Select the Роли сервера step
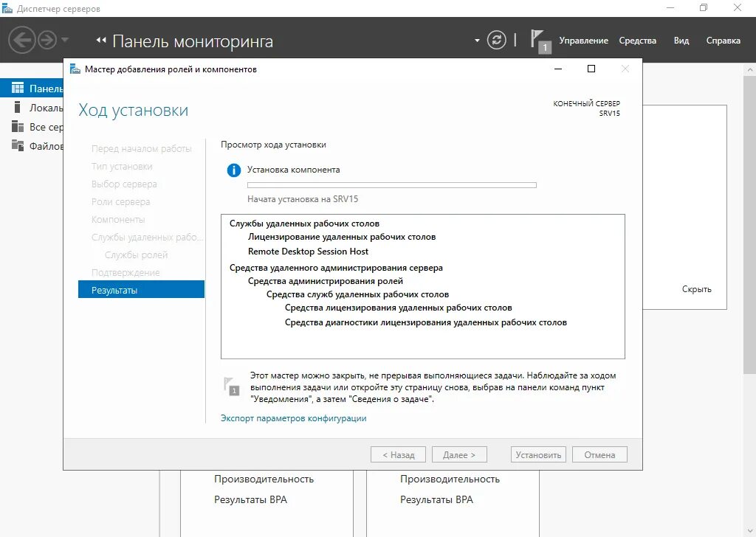Screen dimensions: 756x537 [x=120, y=202]
